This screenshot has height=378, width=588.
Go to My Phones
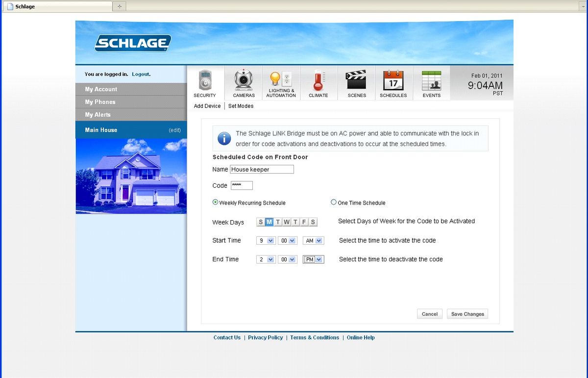(131, 102)
